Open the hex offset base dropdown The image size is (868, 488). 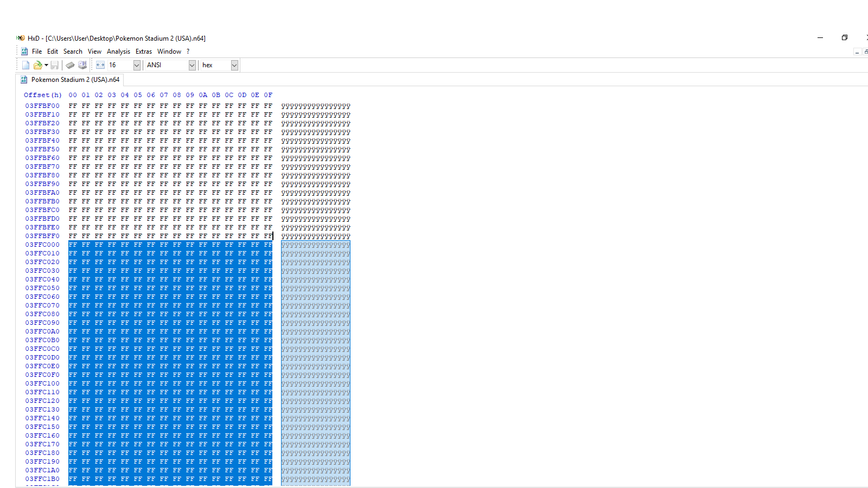234,65
